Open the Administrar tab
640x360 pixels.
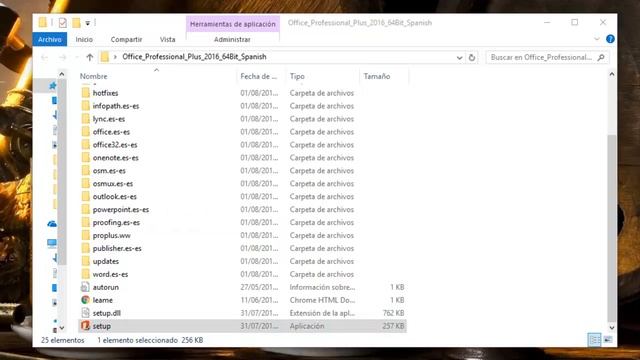232,39
